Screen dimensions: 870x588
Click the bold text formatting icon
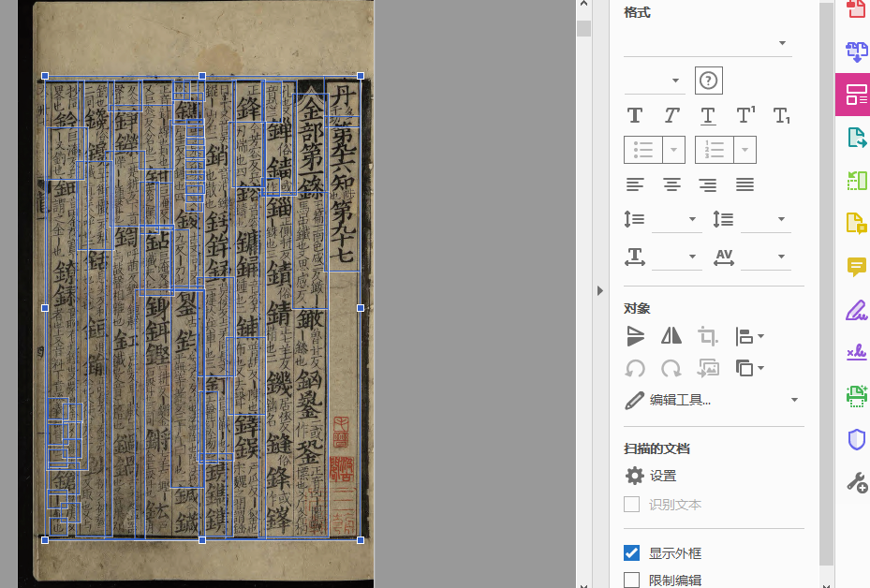click(x=635, y=115)
